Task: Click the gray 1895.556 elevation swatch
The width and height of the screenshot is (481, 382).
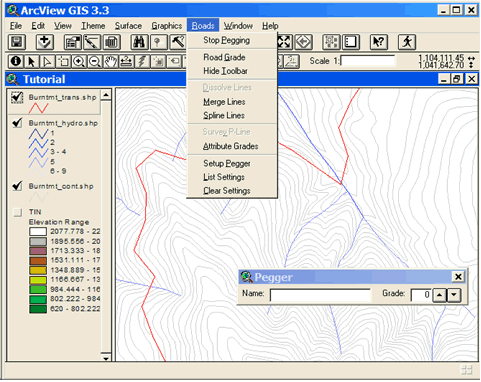Action: pos(38,241)
